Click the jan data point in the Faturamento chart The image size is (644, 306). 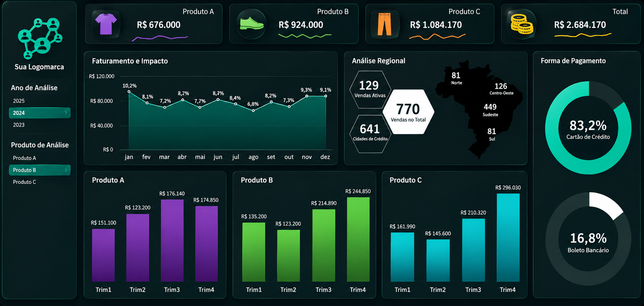pyautogui.click(x=129, y=92)
